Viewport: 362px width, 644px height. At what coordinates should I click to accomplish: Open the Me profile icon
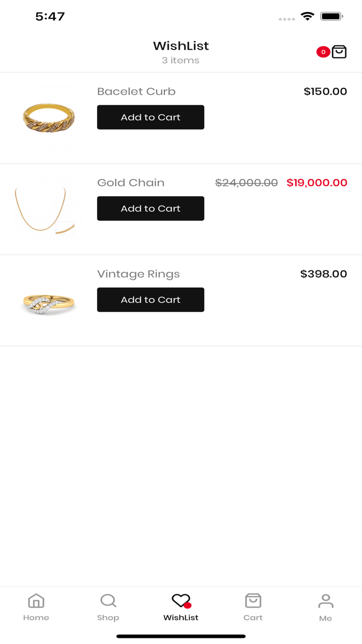(x=326, y=601)
